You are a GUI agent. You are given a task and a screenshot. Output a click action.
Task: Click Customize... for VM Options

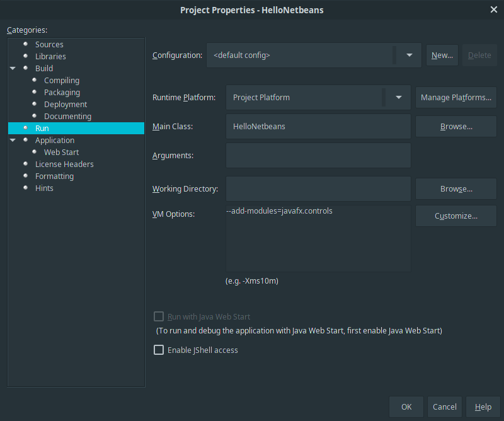click(455, 216)
